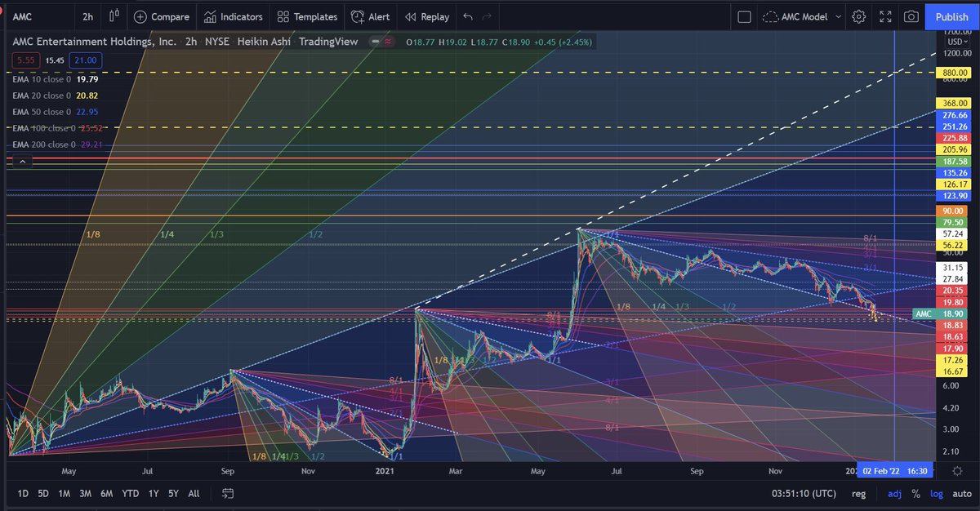Set date range to YTD

(130, 493)
